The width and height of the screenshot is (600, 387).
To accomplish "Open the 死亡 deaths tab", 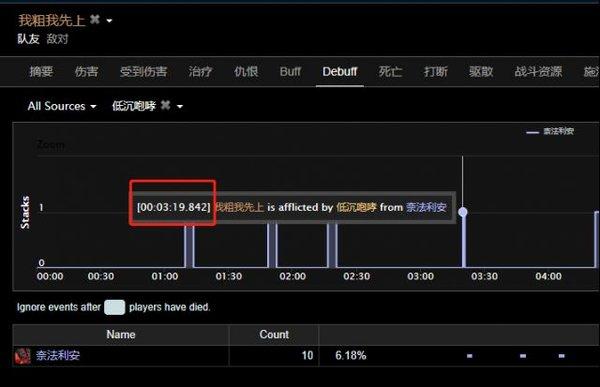I will [x=390, y=72].
